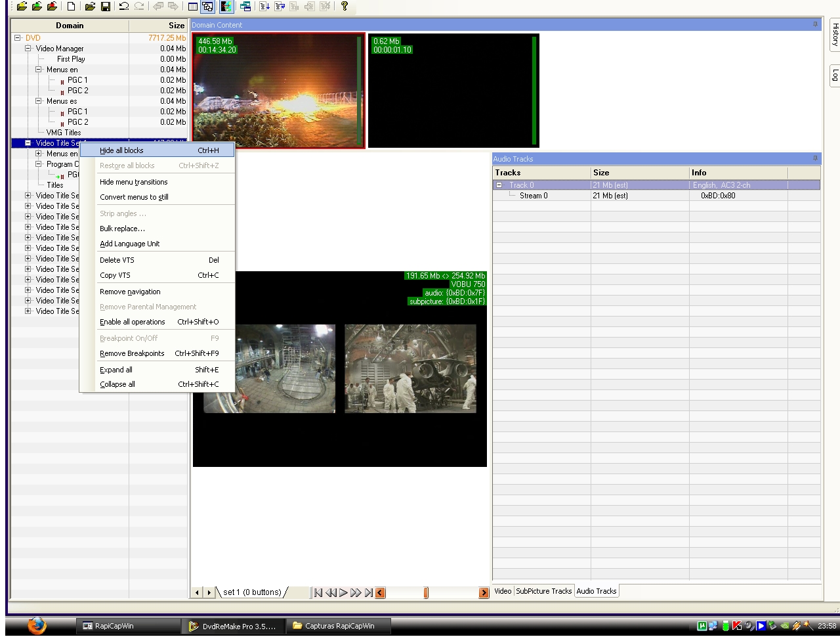Switch to the Video tab
Screen dimensions: 840x639
point(503,591)
